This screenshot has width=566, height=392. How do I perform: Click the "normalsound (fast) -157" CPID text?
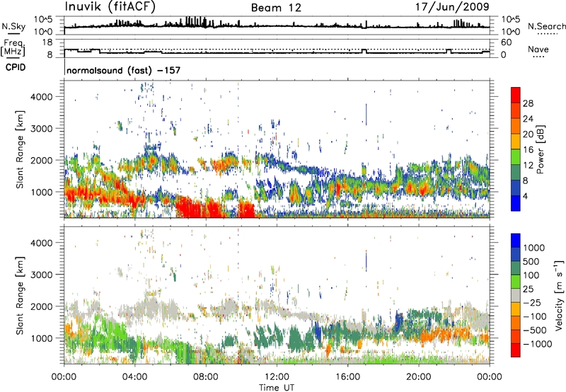coord(123,70)
